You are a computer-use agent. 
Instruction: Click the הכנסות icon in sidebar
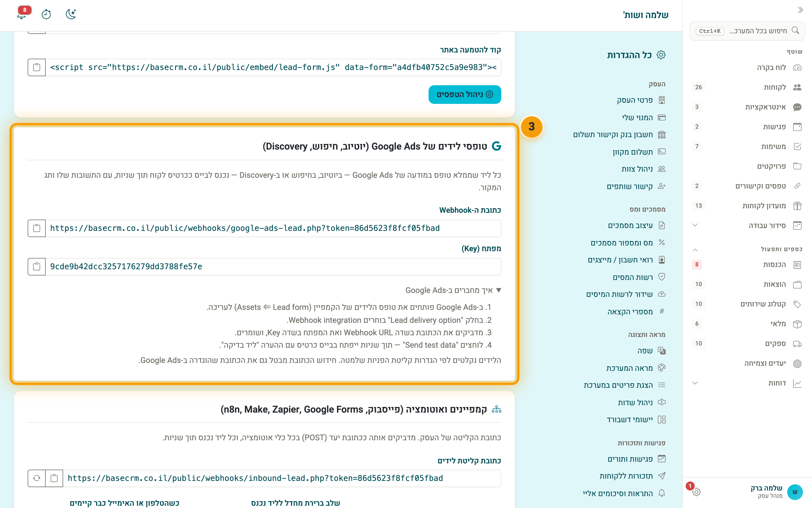(x=797, y=265)
